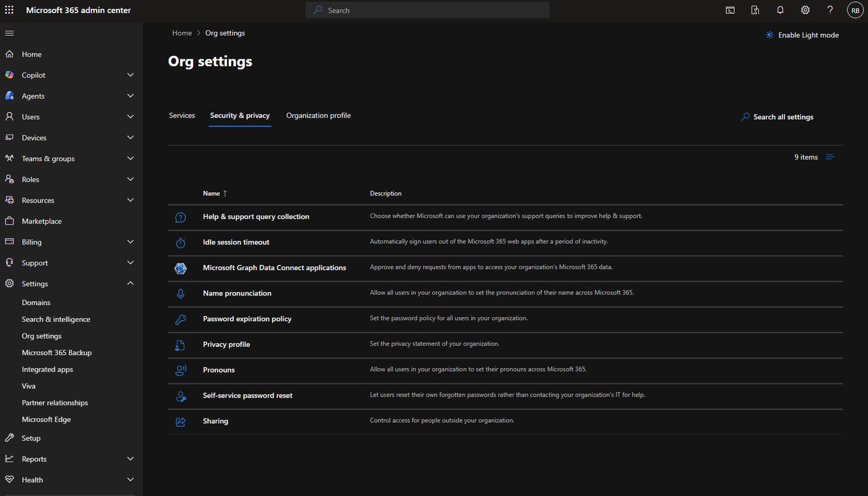The image size is (868, 496).
Task: Expand the Billing navigation chevron
Action: point(130,242)
